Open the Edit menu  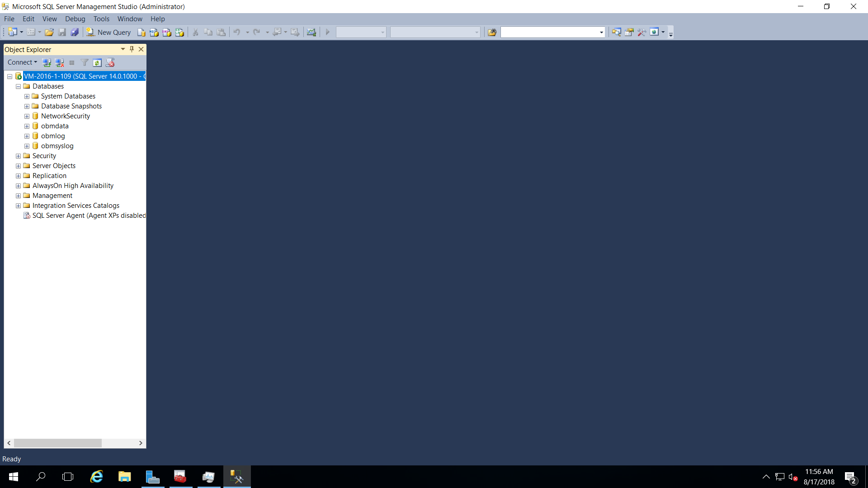[28, 19]
